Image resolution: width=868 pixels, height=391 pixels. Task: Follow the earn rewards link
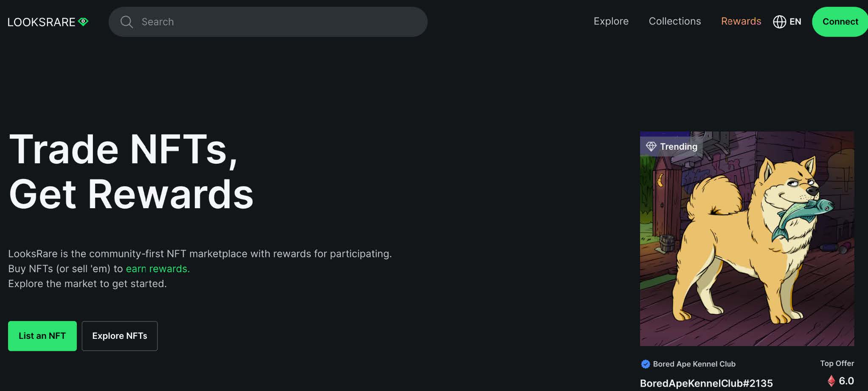tap(157, 269)
